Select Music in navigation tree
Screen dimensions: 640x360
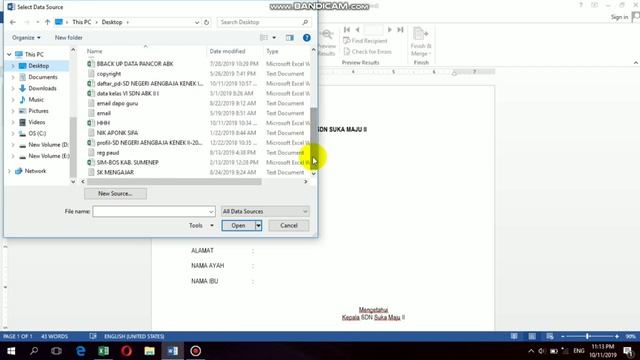(x=36, y=100)
